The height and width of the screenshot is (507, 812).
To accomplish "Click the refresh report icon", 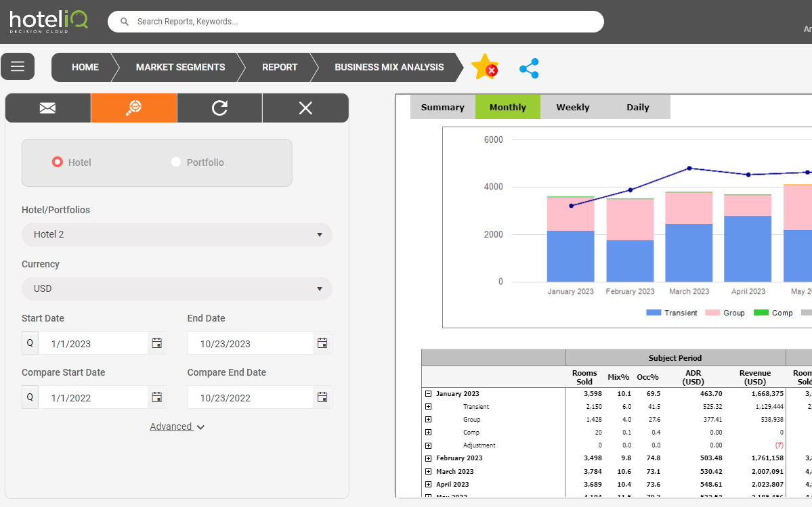I will (219, 108).
